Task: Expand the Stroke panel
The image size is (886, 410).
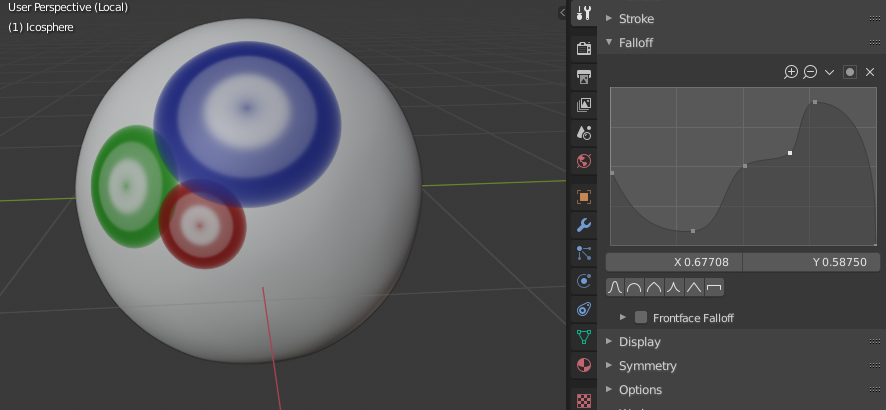Action: tap(639, 19)
